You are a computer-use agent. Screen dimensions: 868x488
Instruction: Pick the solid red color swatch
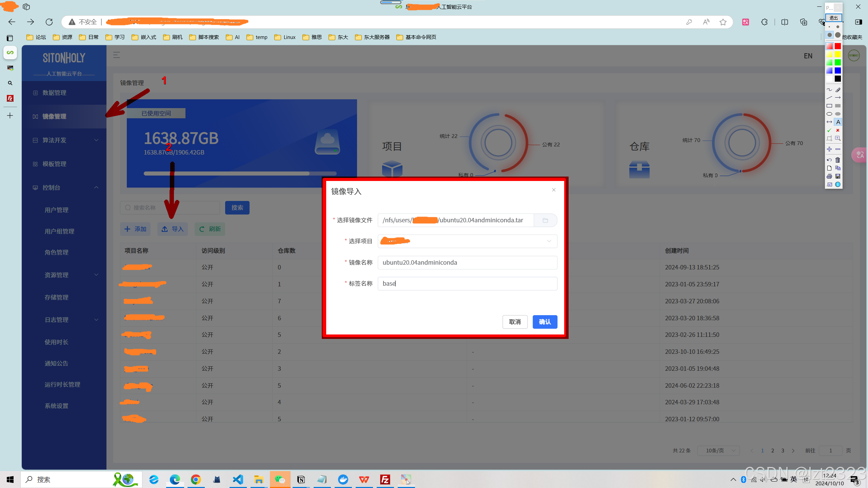click(838, 46)
